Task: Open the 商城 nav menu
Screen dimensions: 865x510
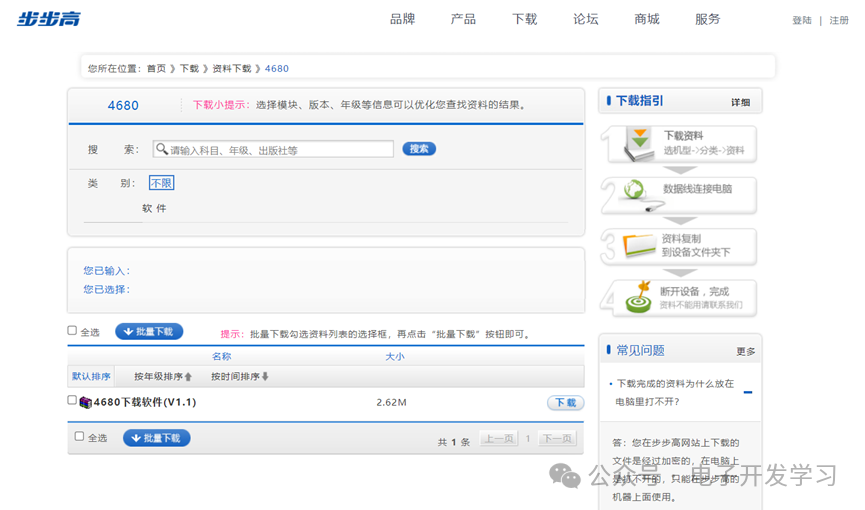Action: pyautogui.click(x=647, y=19)
